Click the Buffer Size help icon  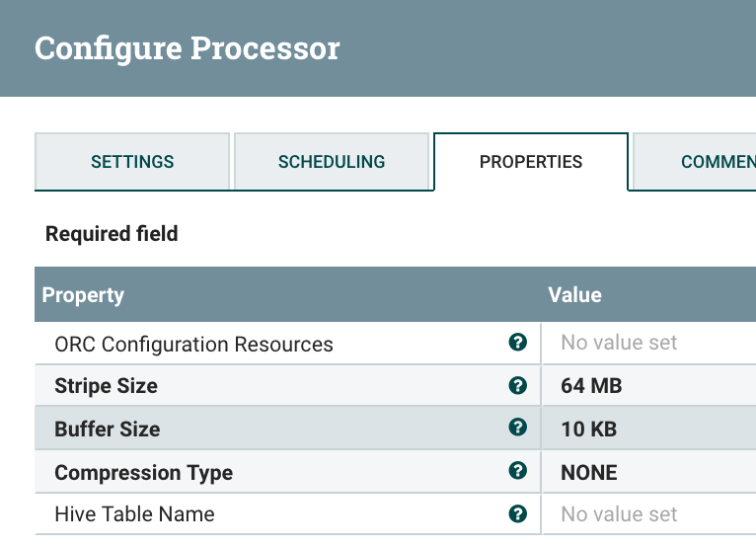[x=516, y=428]
